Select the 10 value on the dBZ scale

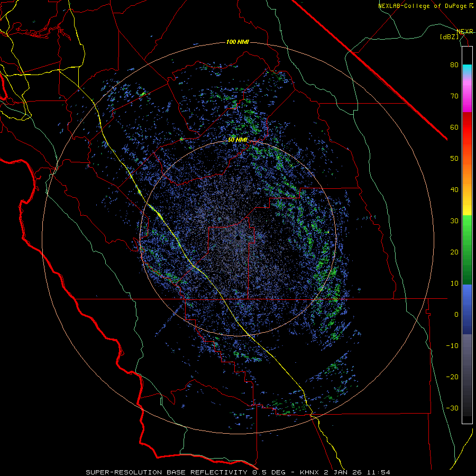click(454, 283)
